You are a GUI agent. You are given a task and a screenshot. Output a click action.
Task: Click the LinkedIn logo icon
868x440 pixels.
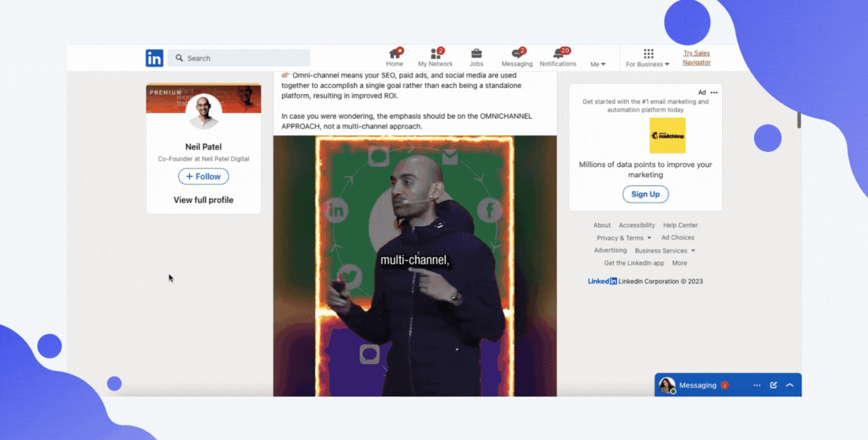(x=154, y=58)
